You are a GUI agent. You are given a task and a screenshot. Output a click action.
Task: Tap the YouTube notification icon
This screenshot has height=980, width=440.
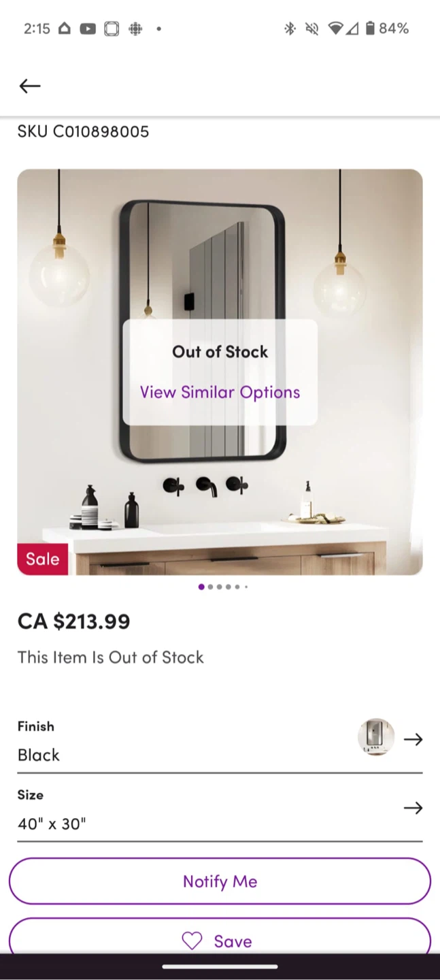[x=88, y=29]
